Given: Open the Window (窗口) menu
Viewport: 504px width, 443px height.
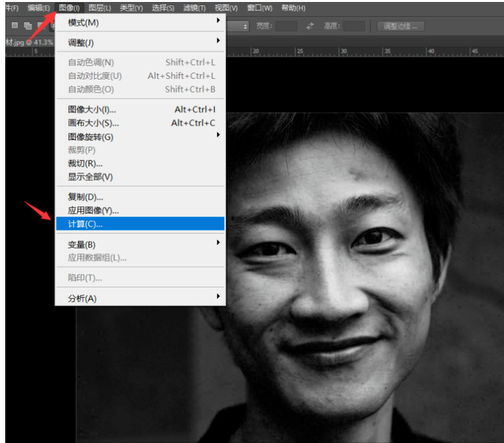Looking at the screenshot, I should click(x=260, y=8).
